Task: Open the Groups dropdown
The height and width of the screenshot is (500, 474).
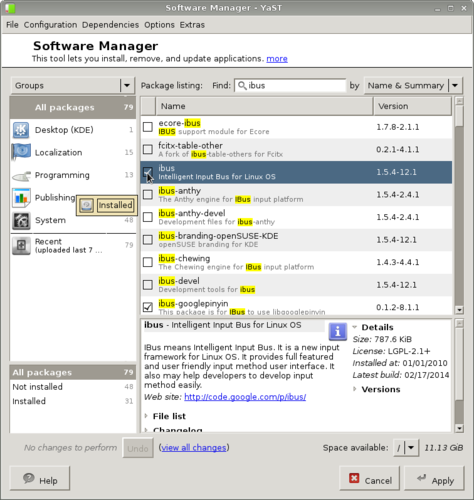Action: 73,85
